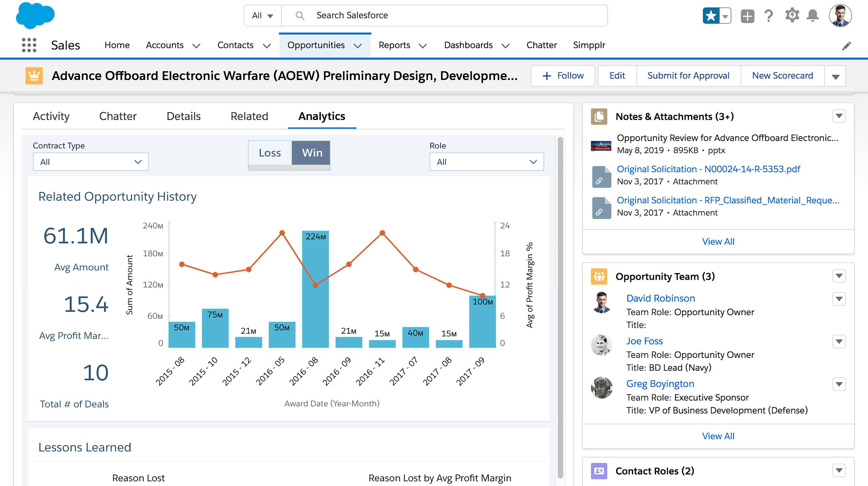Open the user profile avatar menu
The image size is (868, 486).
tap(840, 16)
